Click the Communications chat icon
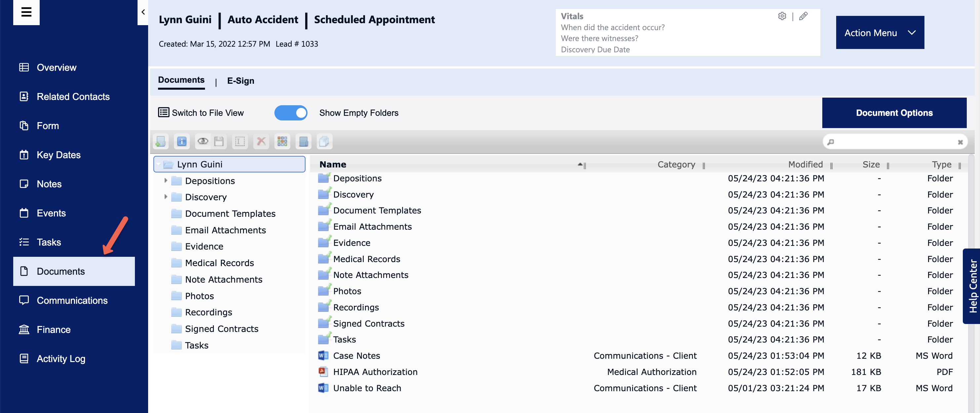The image size is (980, 413). coord(24,300)
